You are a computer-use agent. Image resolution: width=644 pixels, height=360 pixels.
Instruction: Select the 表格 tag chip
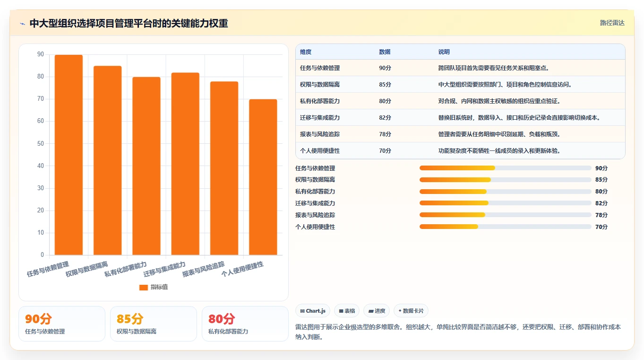tap(347, 311)
